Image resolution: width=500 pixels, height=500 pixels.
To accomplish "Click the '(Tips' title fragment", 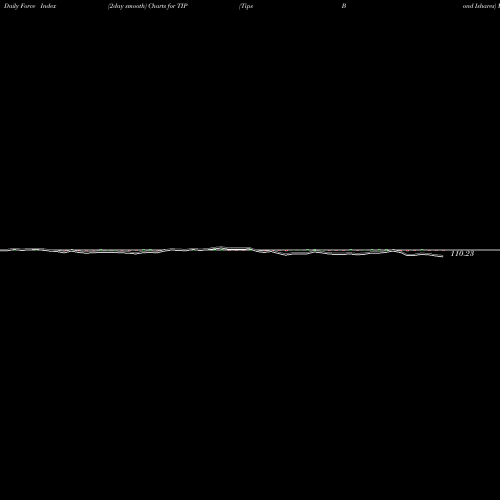I will point(246,6).
